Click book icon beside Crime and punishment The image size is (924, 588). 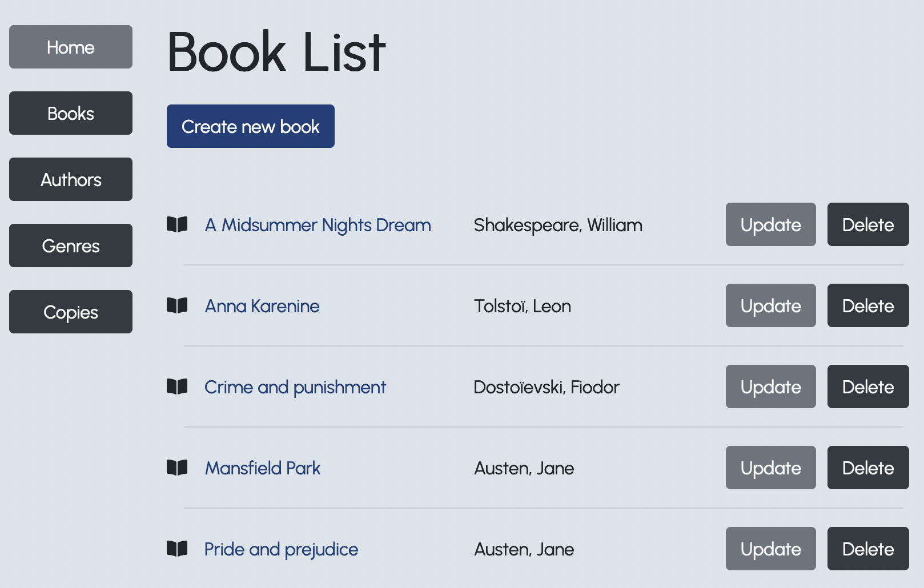coord(177,386)
